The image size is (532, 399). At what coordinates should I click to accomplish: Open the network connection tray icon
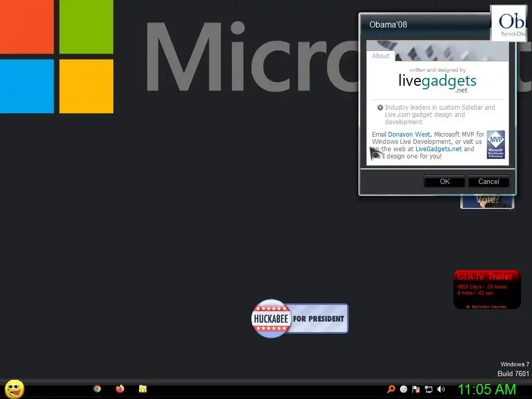(x=429, y=390)
